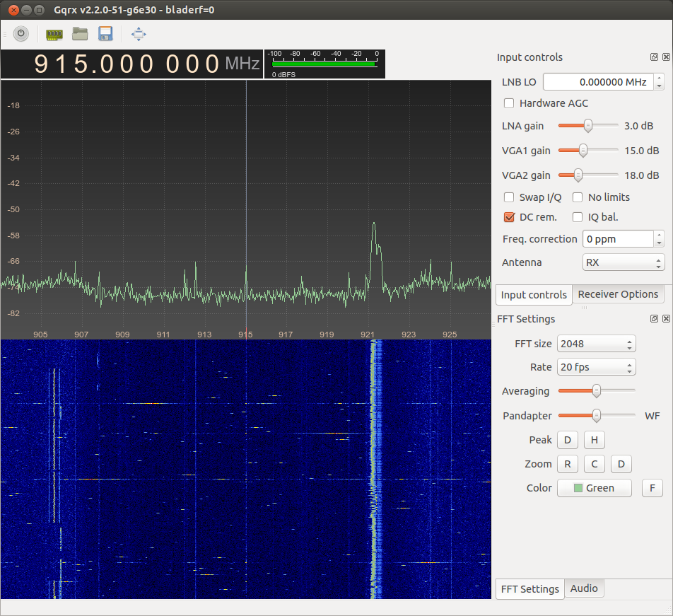Expand the FFT size dropdown
The width and height of the screenshot is (673, 616).
click(596, 344)
